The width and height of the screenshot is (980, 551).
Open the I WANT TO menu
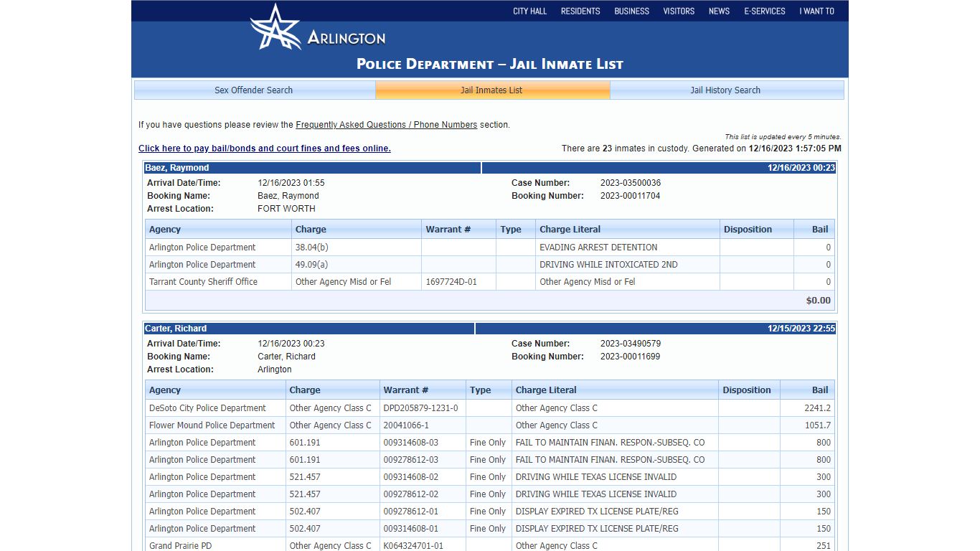pos(816,11)
